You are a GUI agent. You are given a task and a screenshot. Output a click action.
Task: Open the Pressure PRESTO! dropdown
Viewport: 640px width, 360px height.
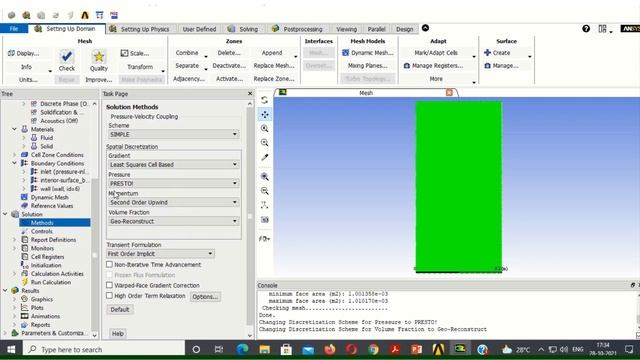(x=173, y=183)
